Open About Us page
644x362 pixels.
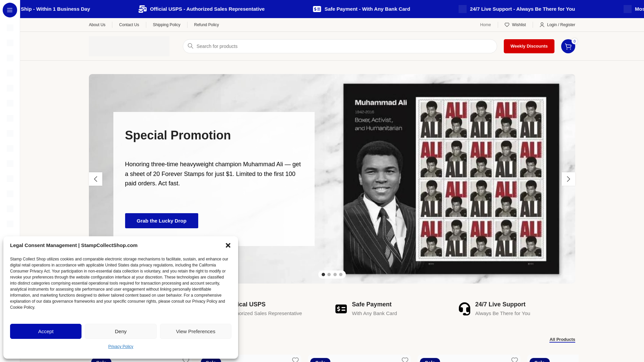coord(97,25)
